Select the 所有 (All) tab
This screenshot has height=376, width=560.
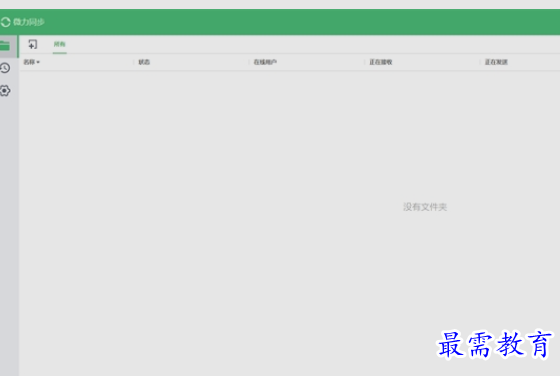coord(60,44)
